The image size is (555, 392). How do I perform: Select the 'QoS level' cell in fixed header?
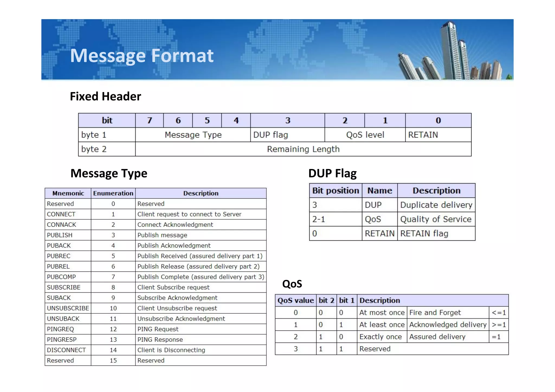(x=365, y=135)
